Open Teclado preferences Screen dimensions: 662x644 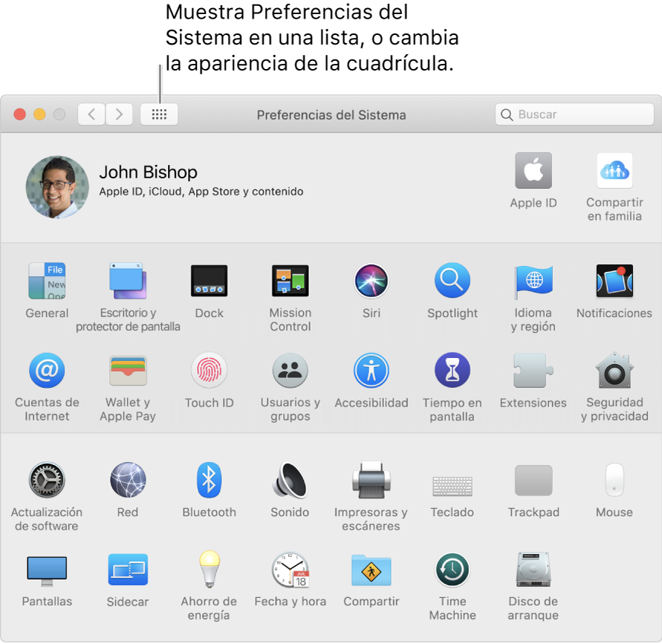pyautogui.click(x=452, y=486)
